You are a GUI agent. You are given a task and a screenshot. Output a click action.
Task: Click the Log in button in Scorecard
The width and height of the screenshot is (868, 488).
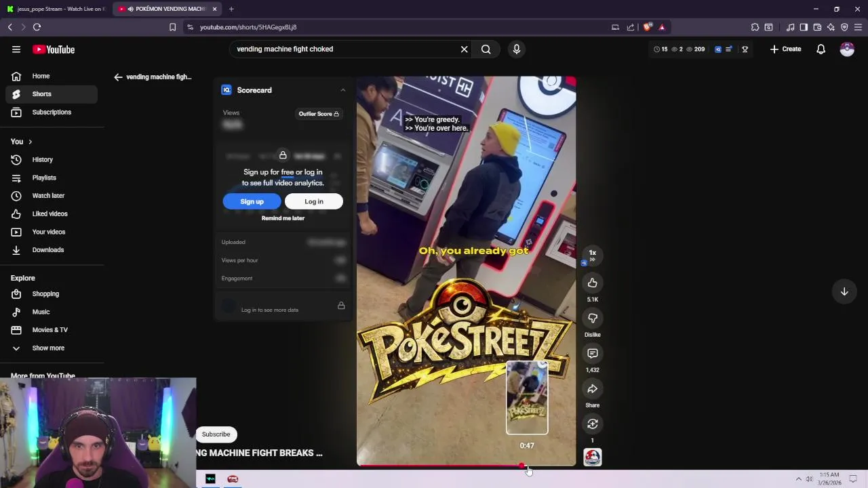(x=314, y=201)
